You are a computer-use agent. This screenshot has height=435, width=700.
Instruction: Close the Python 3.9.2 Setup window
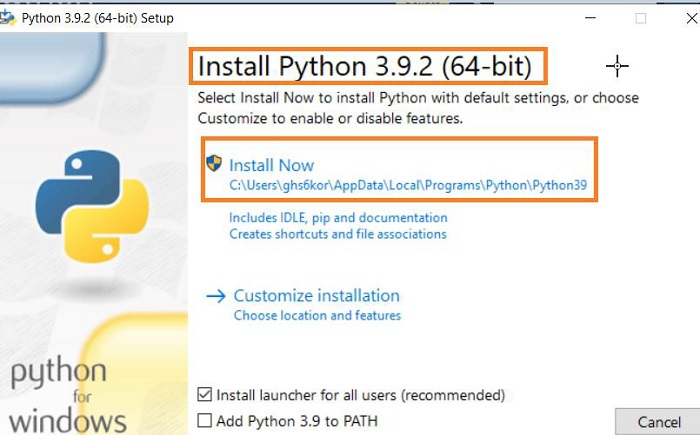click(692, 18)
